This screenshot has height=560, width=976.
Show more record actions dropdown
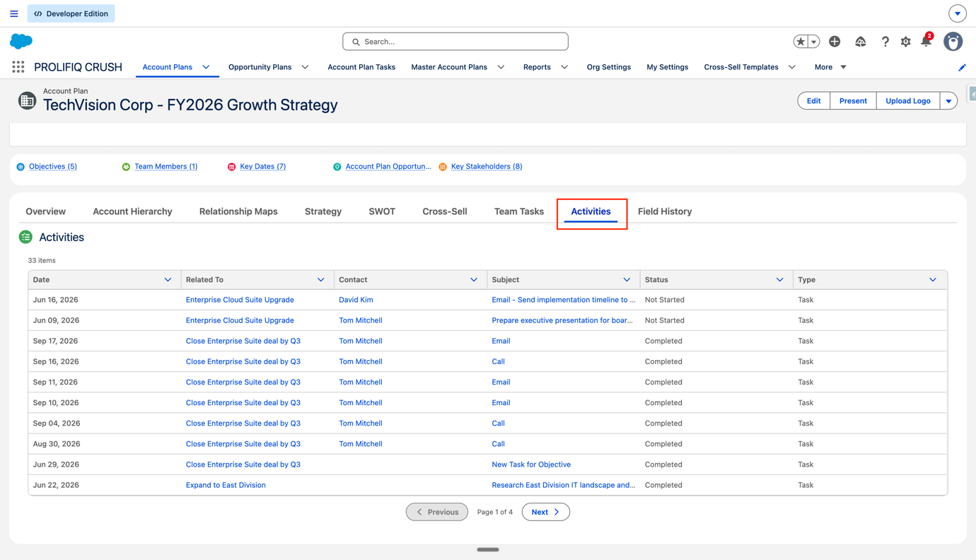click(x=949, y=101)
